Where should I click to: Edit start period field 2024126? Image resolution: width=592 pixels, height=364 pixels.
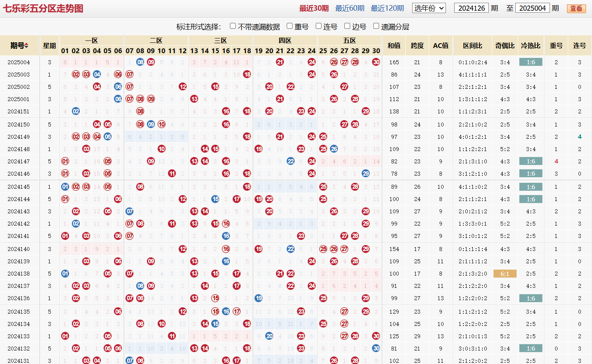(471, 8)
